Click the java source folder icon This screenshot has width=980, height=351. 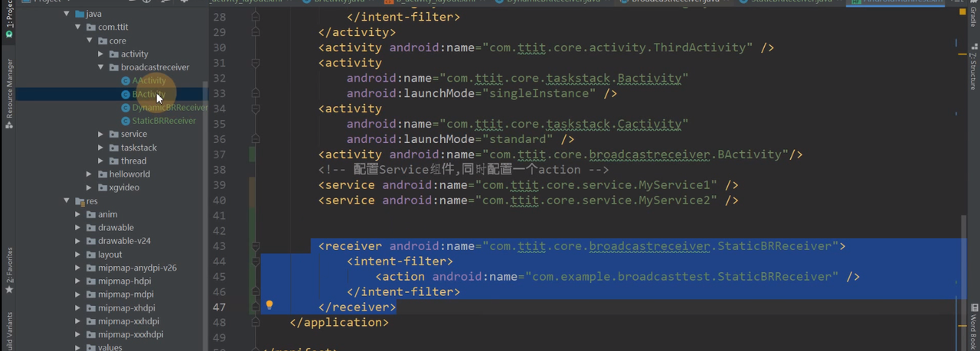[x=80, y=14]
